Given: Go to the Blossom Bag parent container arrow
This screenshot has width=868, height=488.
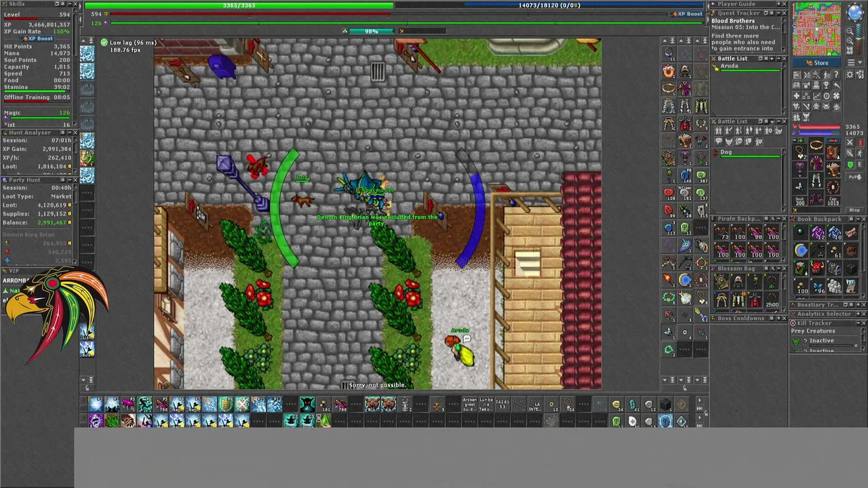Looking at the screenshot, I should tap(773, 268).
